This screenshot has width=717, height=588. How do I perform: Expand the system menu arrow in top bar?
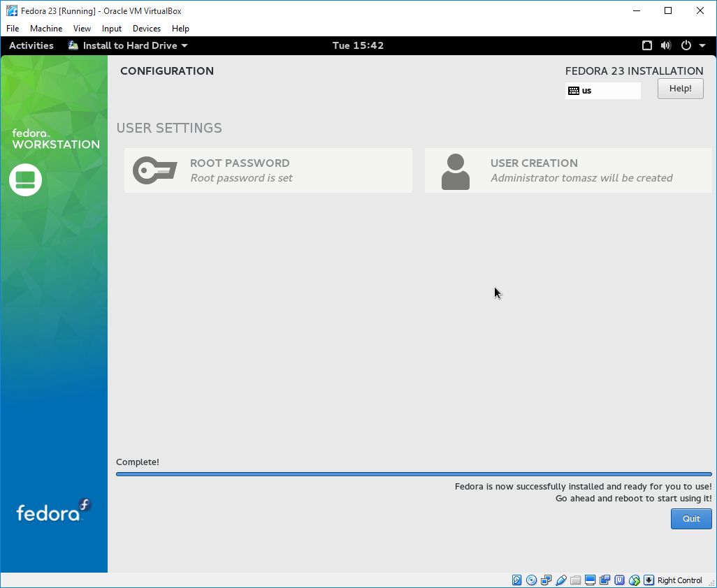(702, 45)
